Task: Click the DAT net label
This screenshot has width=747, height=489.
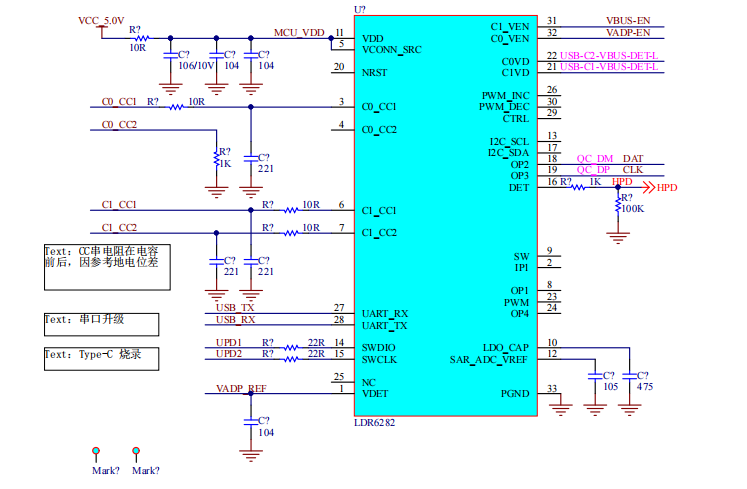Action: (633, 158)
